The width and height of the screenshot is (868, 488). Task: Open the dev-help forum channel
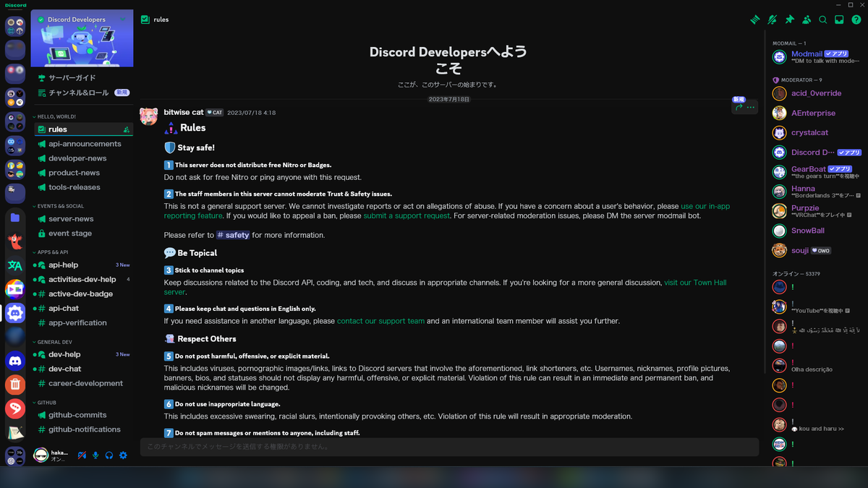click(84, 355)
